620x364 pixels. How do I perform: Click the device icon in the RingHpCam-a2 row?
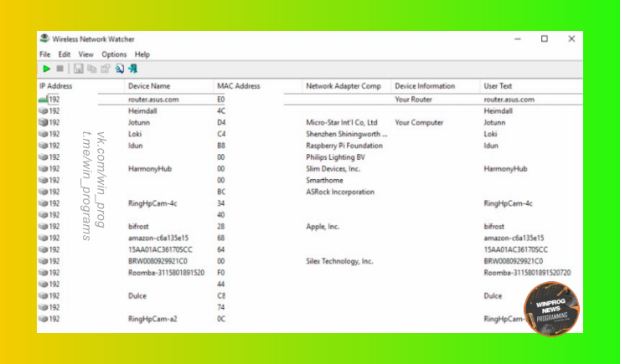coord(43,319)
